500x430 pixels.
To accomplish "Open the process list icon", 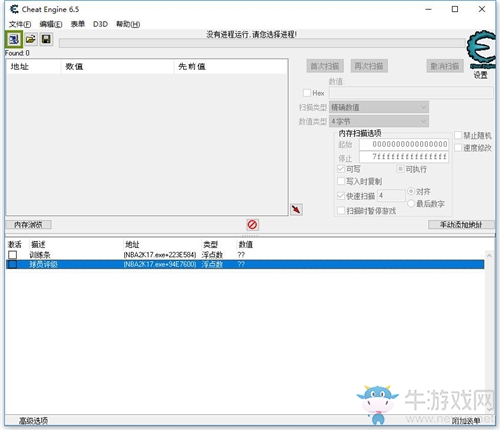I will click(x=14, y=40).
